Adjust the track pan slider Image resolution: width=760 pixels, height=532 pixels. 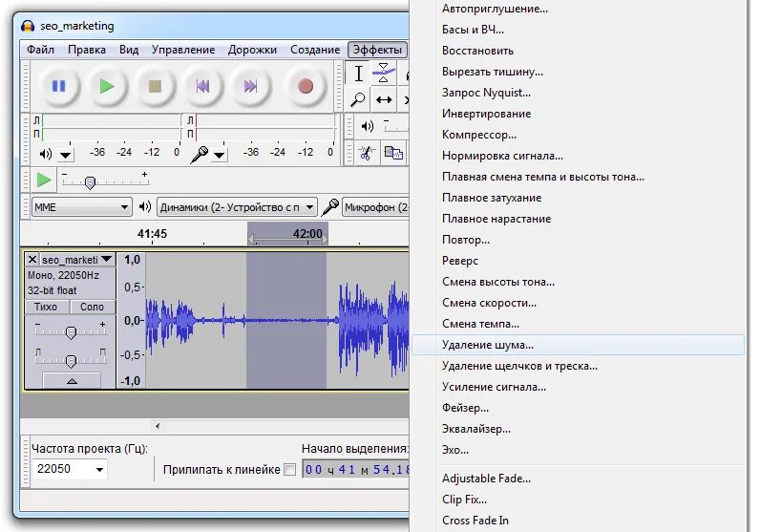click(71, 361)
